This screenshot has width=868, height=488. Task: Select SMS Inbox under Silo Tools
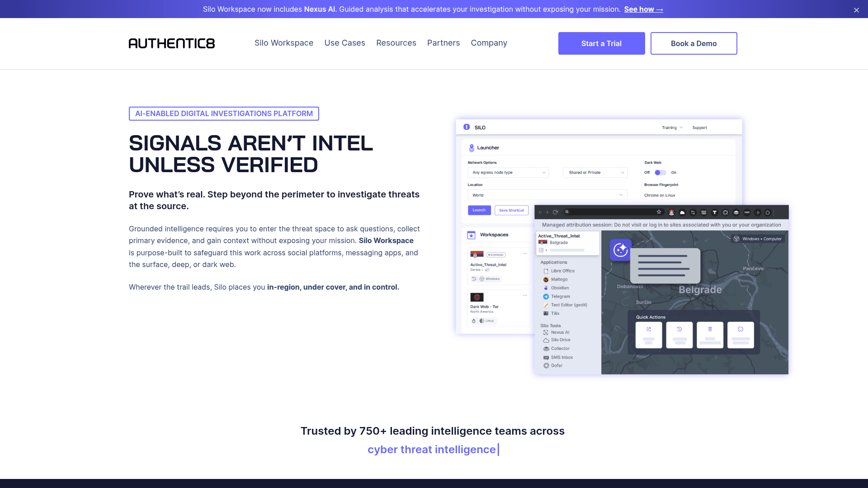click(x=558, y=357)
